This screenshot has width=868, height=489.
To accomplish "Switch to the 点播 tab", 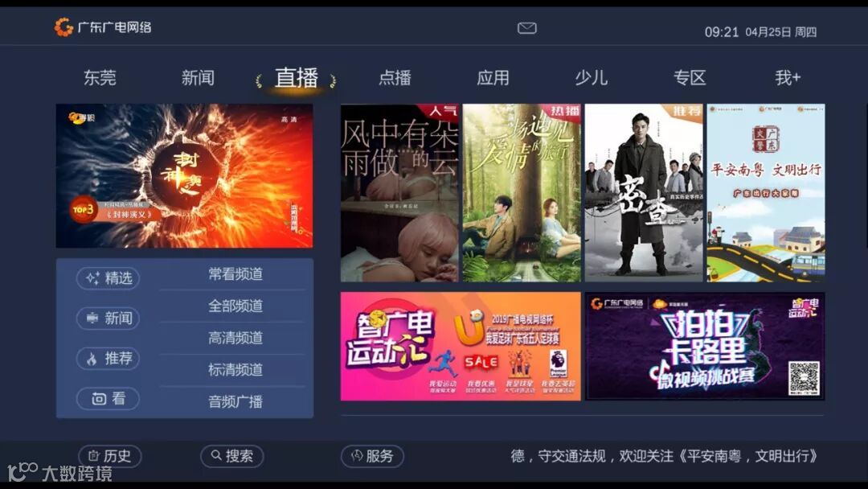I will [395, 77].
